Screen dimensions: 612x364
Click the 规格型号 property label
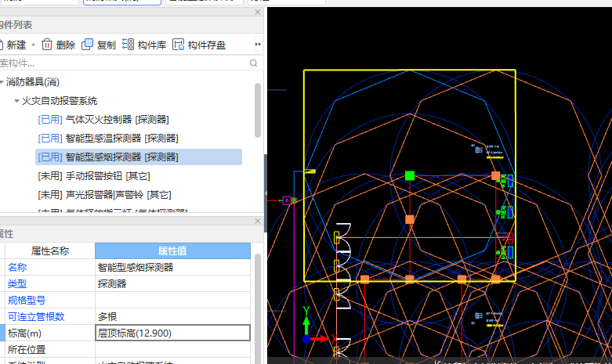click(x=27, y=300)
